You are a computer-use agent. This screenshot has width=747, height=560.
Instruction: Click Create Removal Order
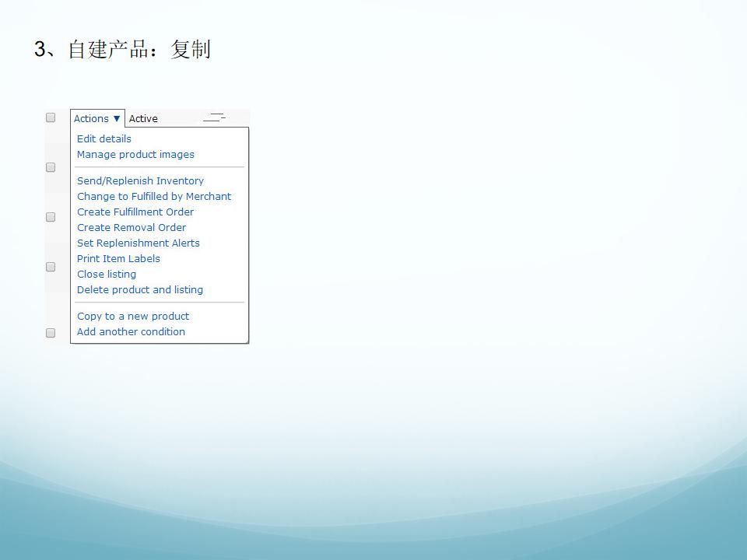(x=132, y=228)
